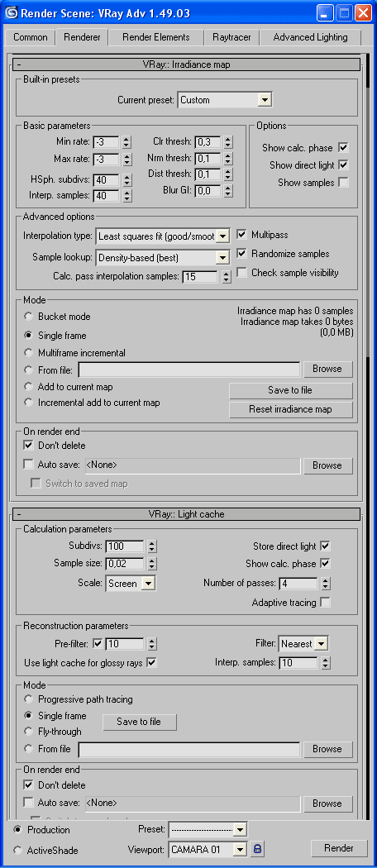Click the viewport lock icon

pos(257,849)
